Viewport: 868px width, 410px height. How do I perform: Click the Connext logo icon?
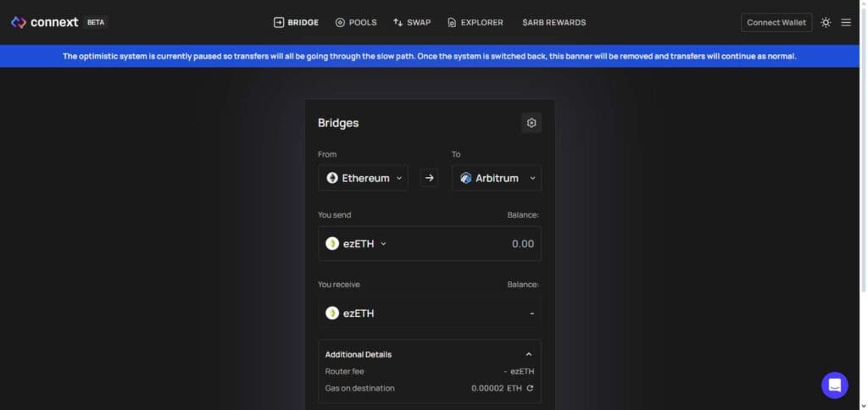click(x=19, y=23)
